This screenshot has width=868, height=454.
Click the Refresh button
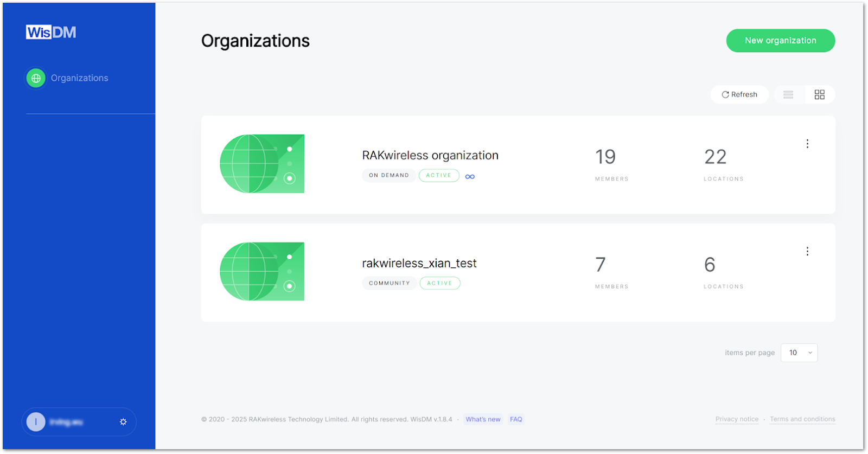(x=739, y=94)
